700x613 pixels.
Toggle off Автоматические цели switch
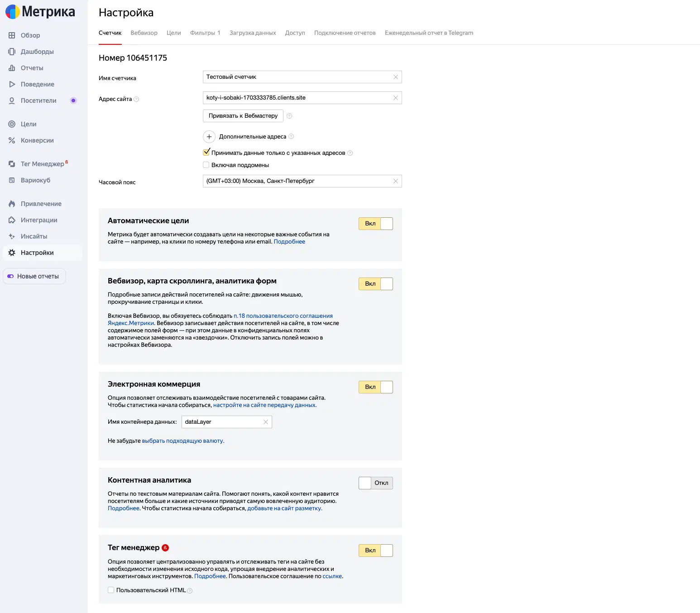[x=376, y=224]
